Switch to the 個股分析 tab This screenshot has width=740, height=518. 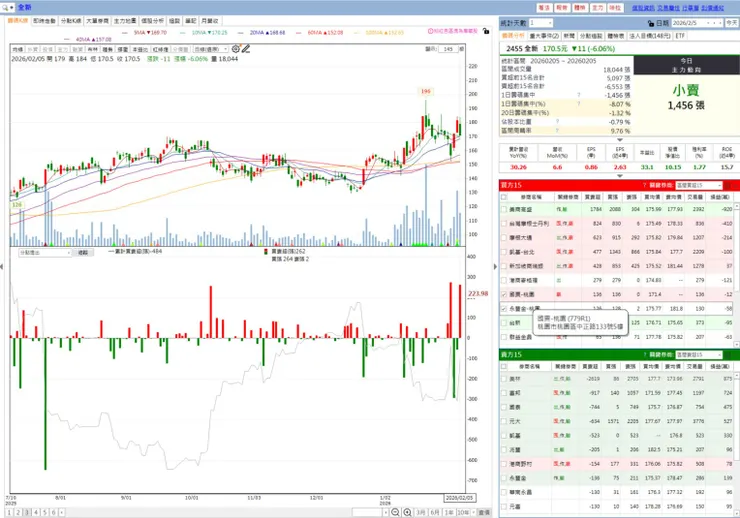click(152, 21)
